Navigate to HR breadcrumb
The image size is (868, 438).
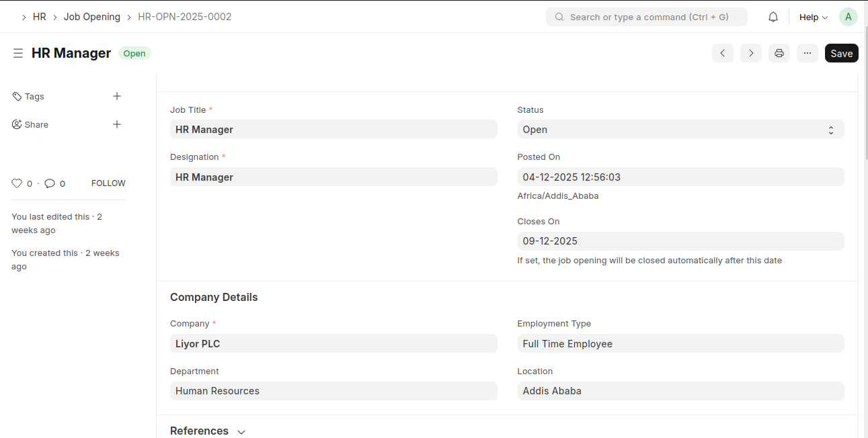(x=40, y=17)
